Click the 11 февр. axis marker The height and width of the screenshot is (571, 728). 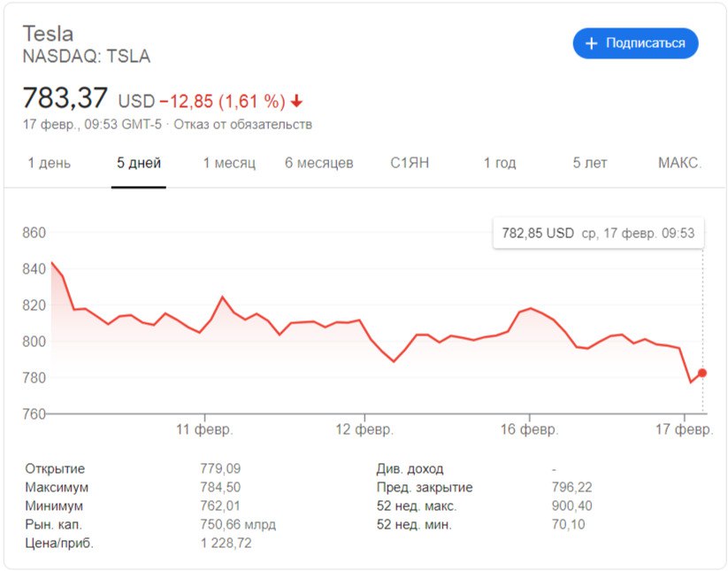204,428
